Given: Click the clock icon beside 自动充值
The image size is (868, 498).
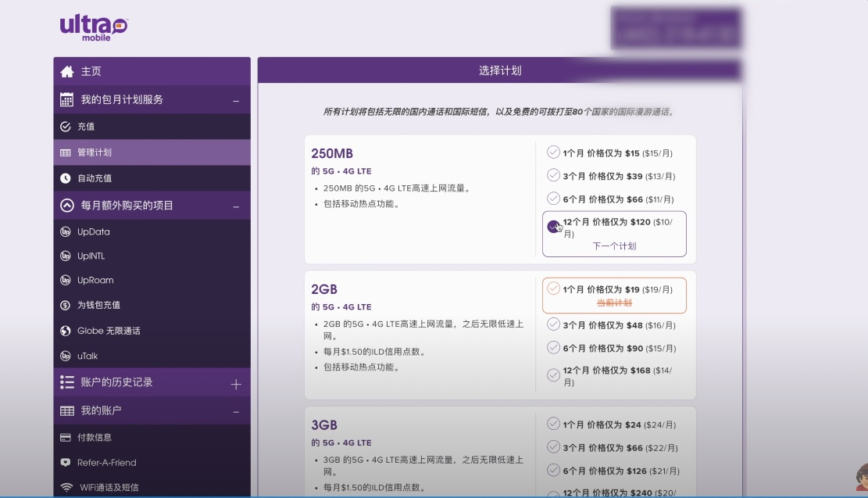Looking at the screenshot, I should tap(66, 178).
